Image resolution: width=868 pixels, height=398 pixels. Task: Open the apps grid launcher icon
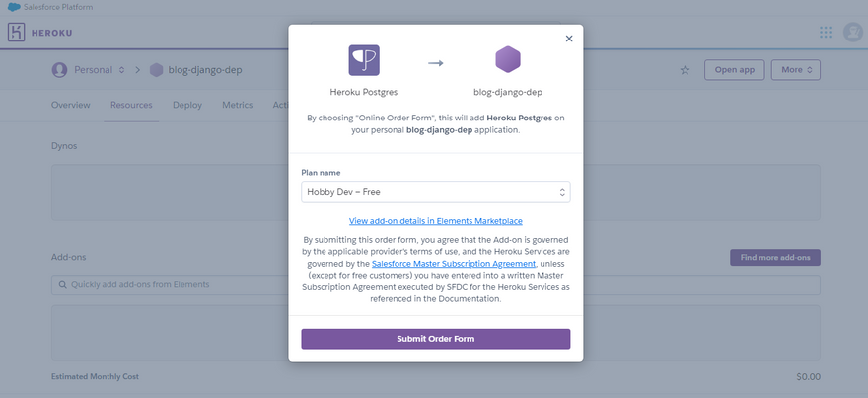826,33
